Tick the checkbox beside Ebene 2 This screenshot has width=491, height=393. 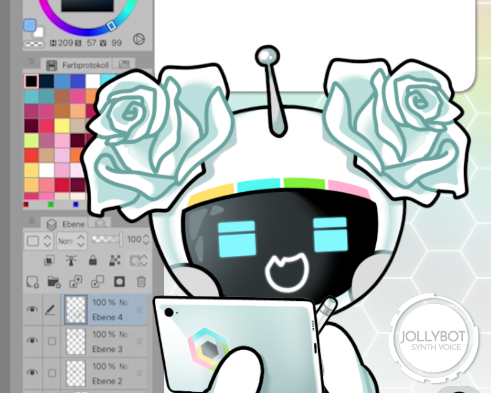click(52, 373)
